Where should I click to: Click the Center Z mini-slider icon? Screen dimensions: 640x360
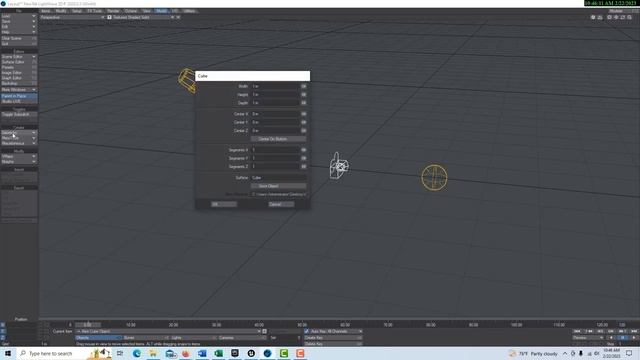pos(304,130)
